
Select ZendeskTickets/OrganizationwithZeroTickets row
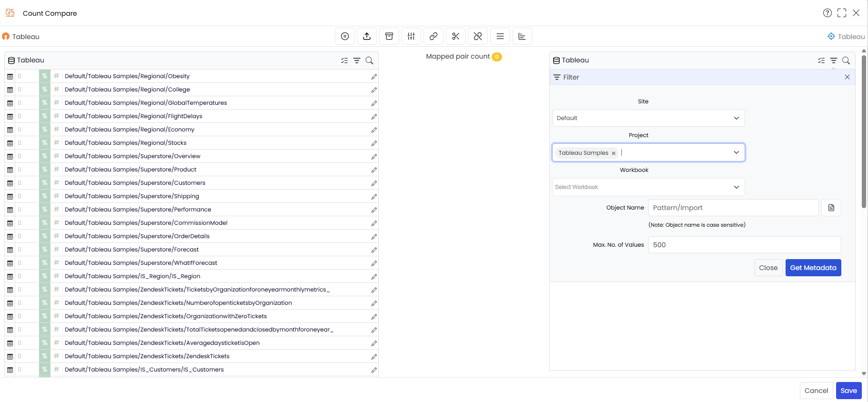[192, 316]
